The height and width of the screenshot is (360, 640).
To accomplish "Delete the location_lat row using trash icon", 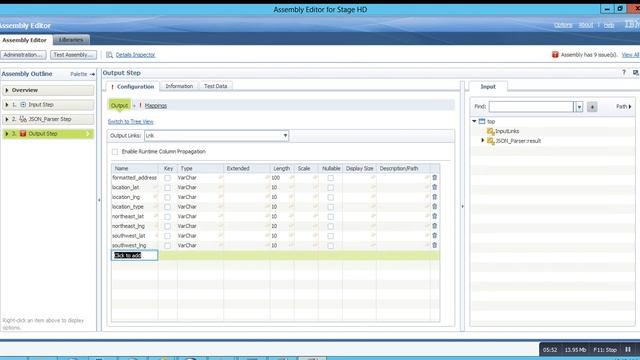I will pyautogui.click(x=434, y=187).
